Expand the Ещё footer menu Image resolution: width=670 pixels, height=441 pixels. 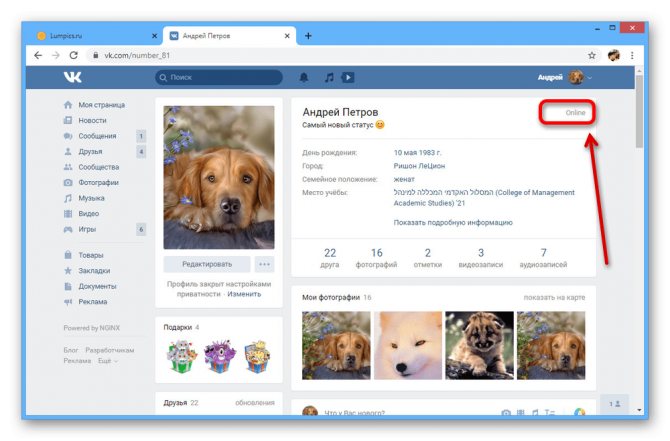pos(108,361)
